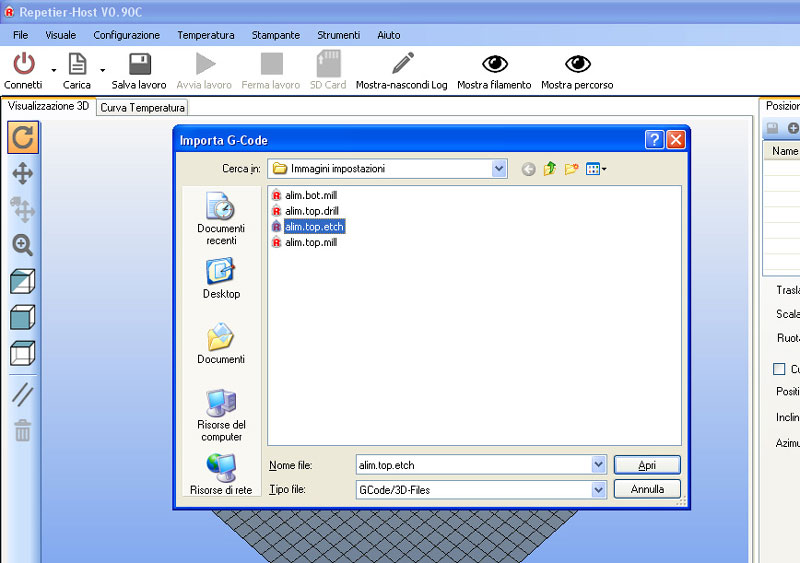Open Documenti folder shortcut
Screen dimensions: 800x563
221,343
